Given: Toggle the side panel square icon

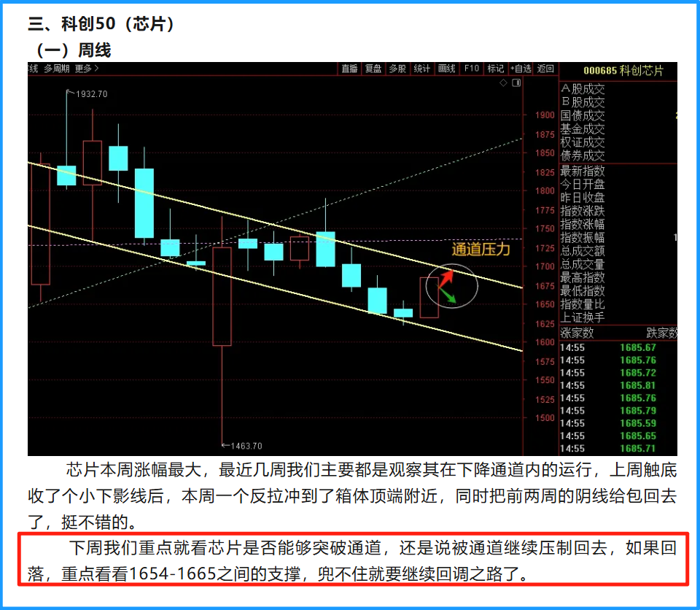Looking at the screenshot, I should [516, 82].
